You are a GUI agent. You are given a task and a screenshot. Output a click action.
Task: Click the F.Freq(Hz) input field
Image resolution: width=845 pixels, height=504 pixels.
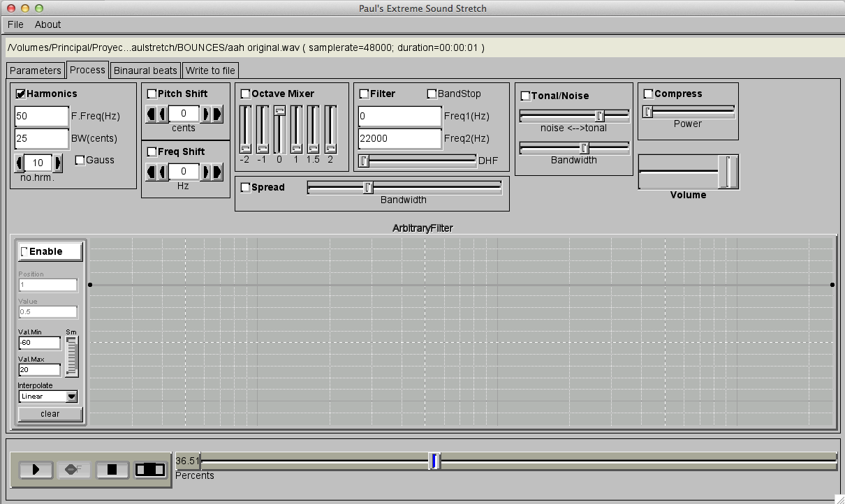tap(41, 117)
